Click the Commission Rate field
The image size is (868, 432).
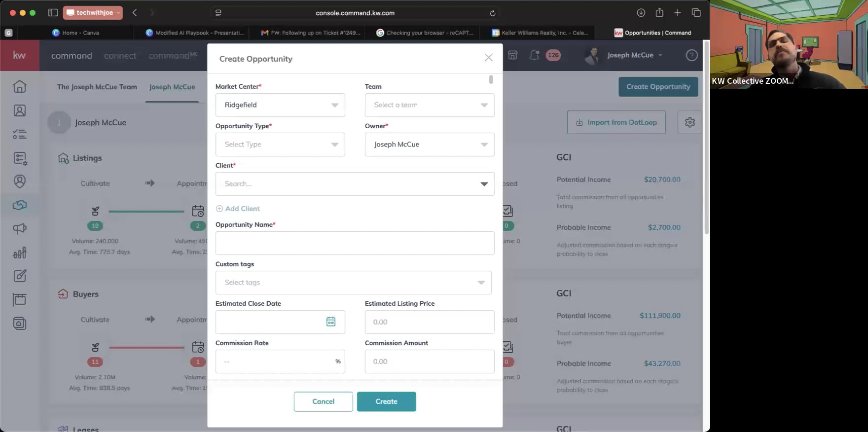click(x=280, y=361)
